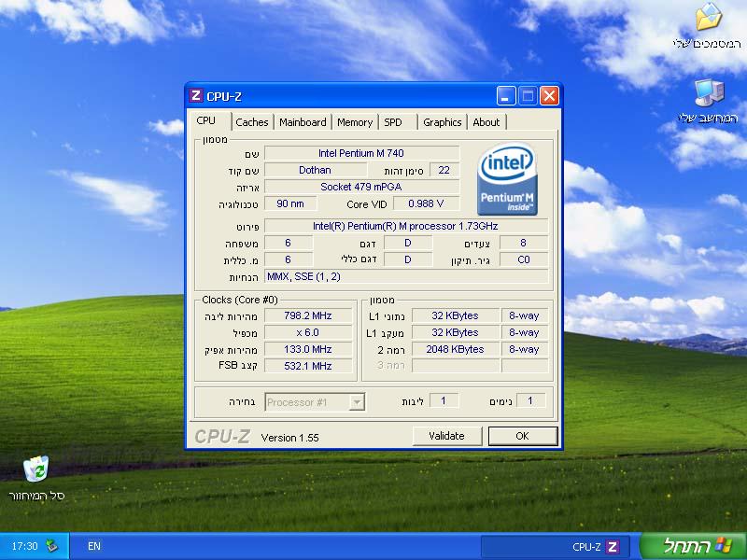Screen dimensions: 747x560
Task: Minimize the CPU-Z window
Action: (506, 96)
